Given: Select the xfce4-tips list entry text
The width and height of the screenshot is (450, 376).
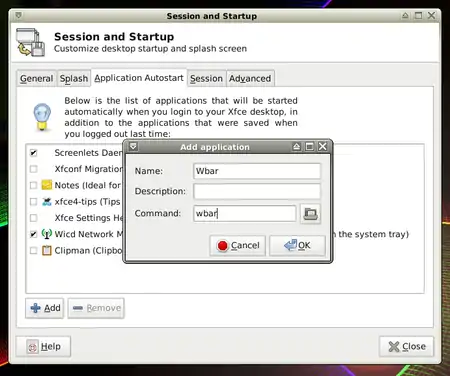Looking at the screenshot, I should point(87,202).
